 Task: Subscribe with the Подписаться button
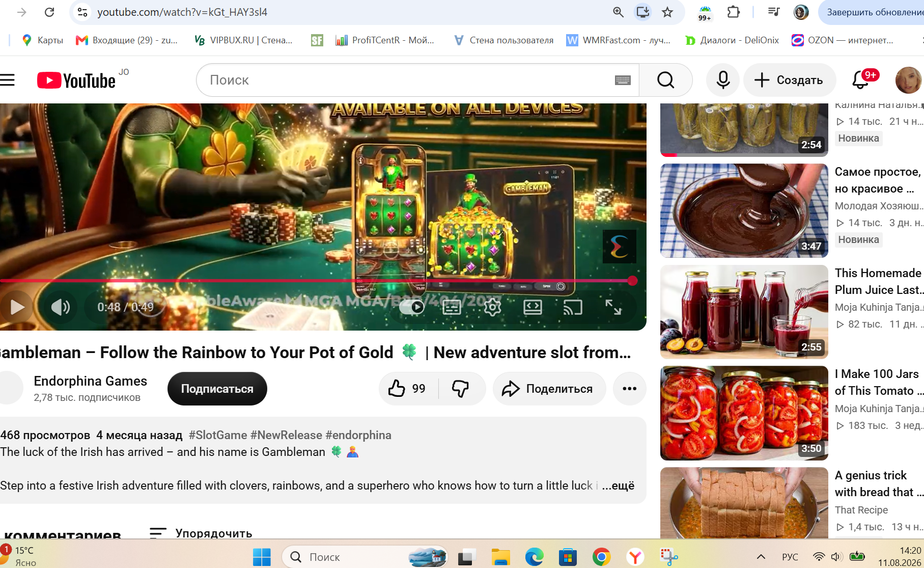[x=217, y=389]
